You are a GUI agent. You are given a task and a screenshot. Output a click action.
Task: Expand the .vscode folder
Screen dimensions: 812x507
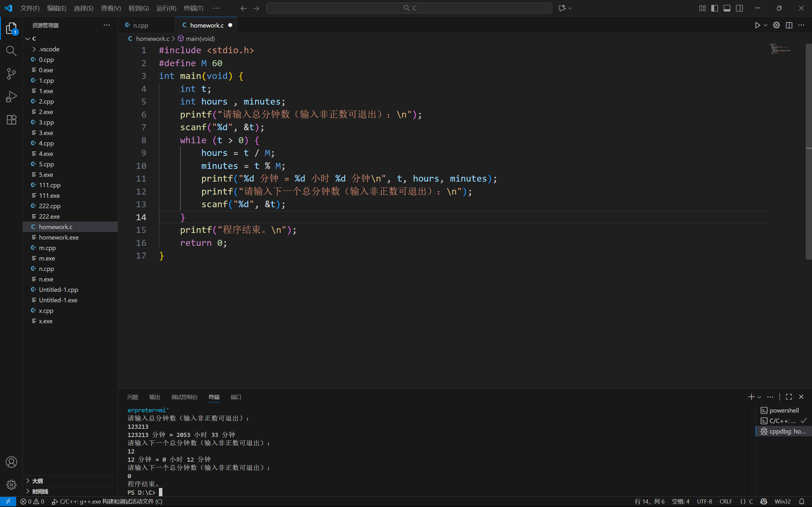pyautogui.click(x=49, y=49)
